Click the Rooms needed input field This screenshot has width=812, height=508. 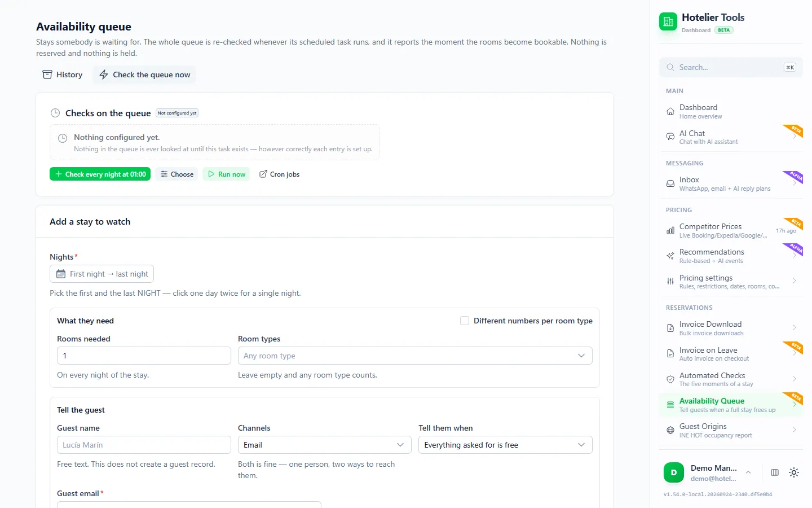click(144, 356)
